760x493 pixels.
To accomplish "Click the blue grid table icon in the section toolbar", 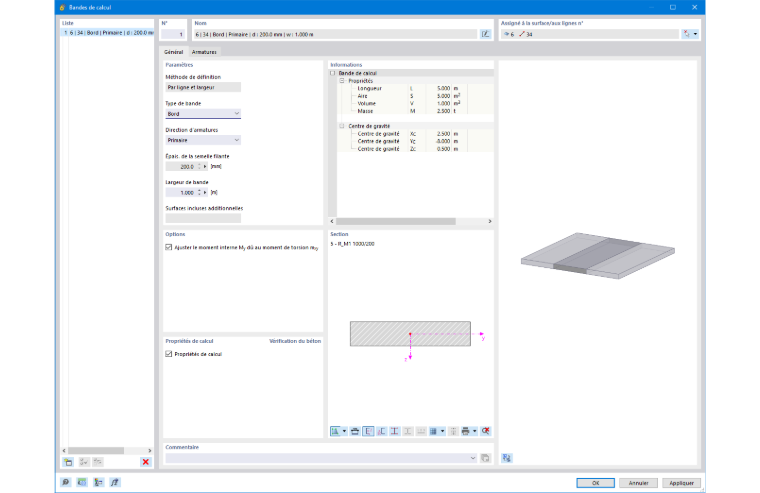I will point(433,431).
